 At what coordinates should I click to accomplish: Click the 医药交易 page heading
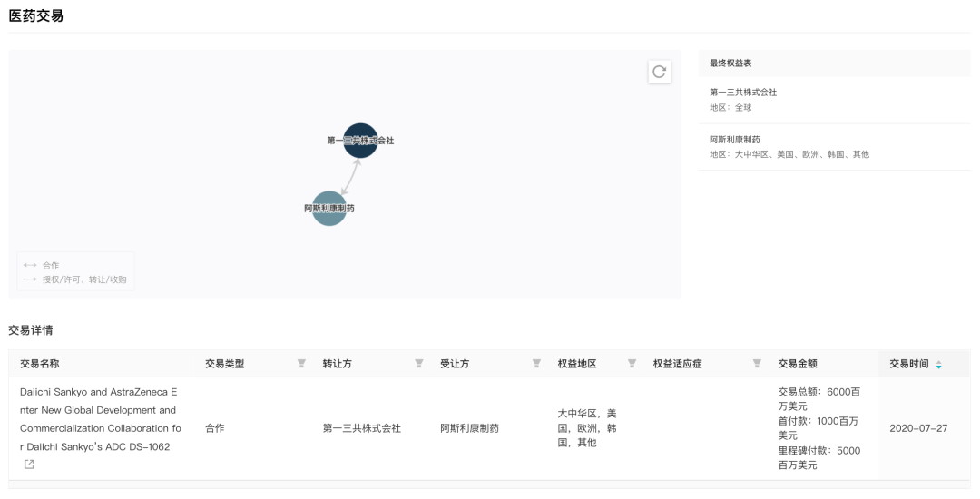coord(35,16)
